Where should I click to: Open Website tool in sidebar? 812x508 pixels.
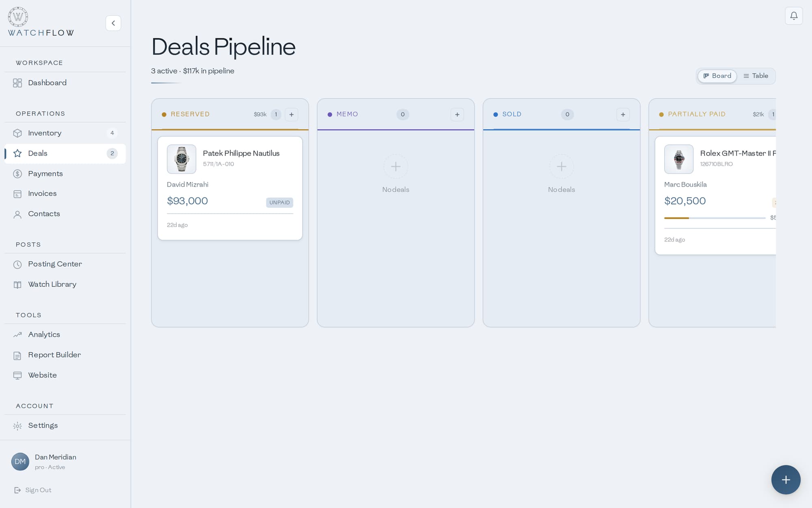pos(65,376)
